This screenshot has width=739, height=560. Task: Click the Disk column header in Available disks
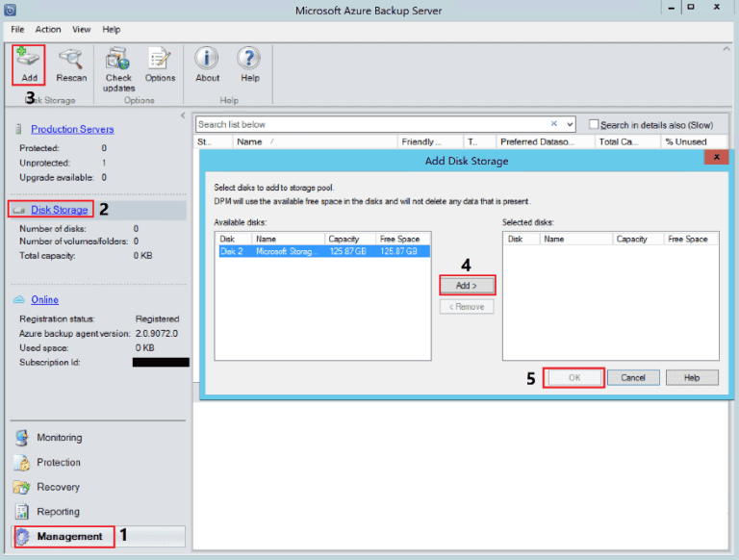[x=234, y=239]
